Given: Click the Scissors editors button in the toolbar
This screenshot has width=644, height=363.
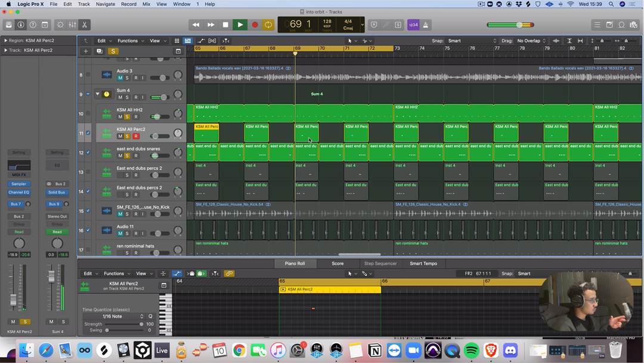Looking at the screenshot, I should 85,25.
